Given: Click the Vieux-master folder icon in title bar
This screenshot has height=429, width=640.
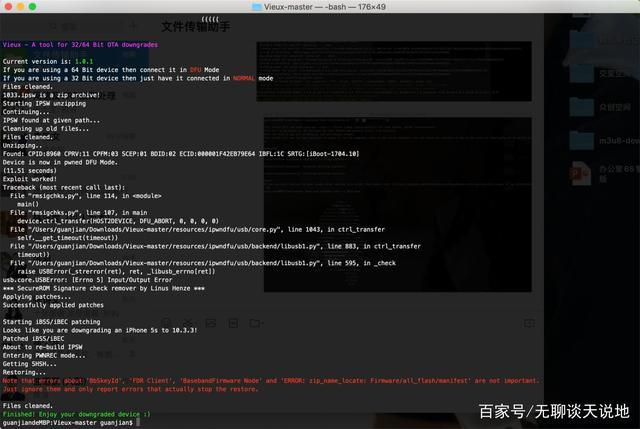Looking at the screenshot, I should tap(257, 7).
